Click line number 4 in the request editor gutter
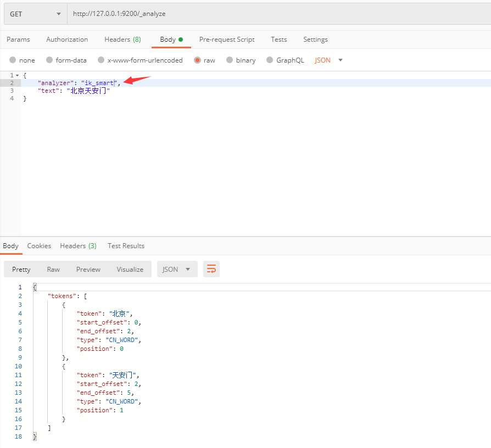The height and width of the screenshot is (448, 491). [x=12, y=98]
